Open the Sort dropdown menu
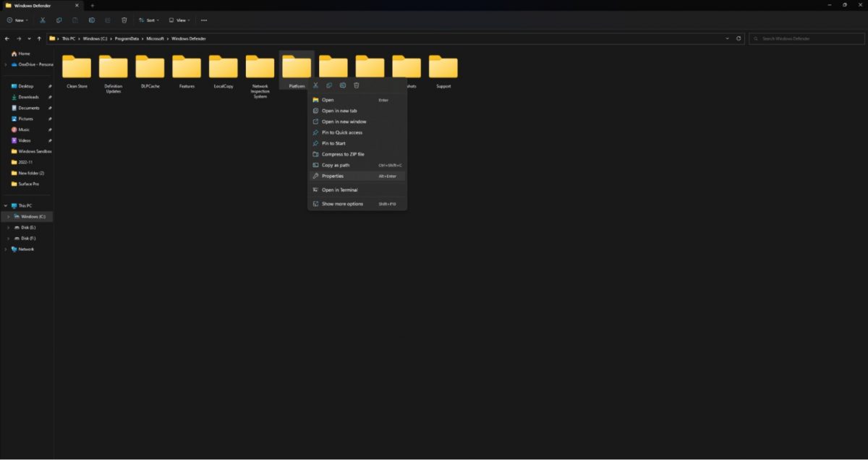 (x=148, y=20)
